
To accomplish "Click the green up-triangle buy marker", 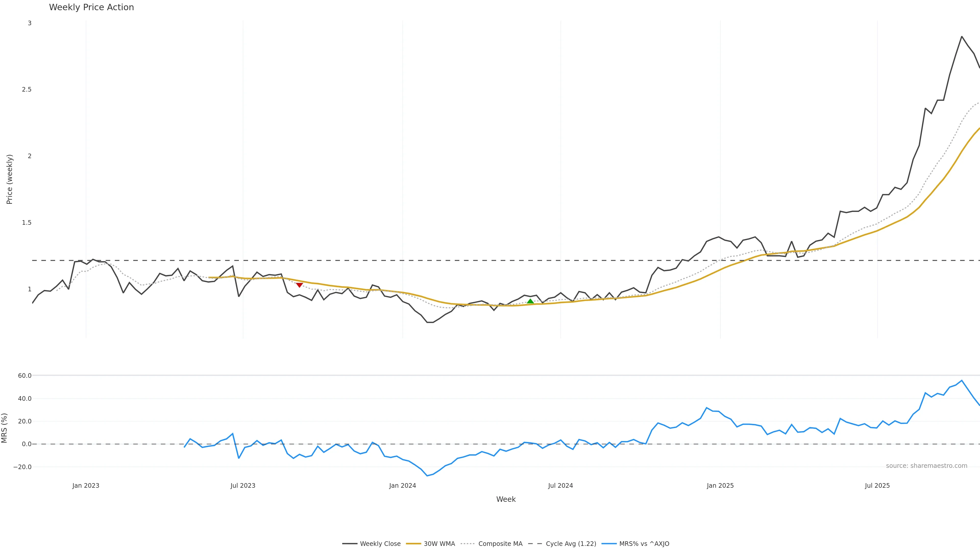I will tap(530, 301).
